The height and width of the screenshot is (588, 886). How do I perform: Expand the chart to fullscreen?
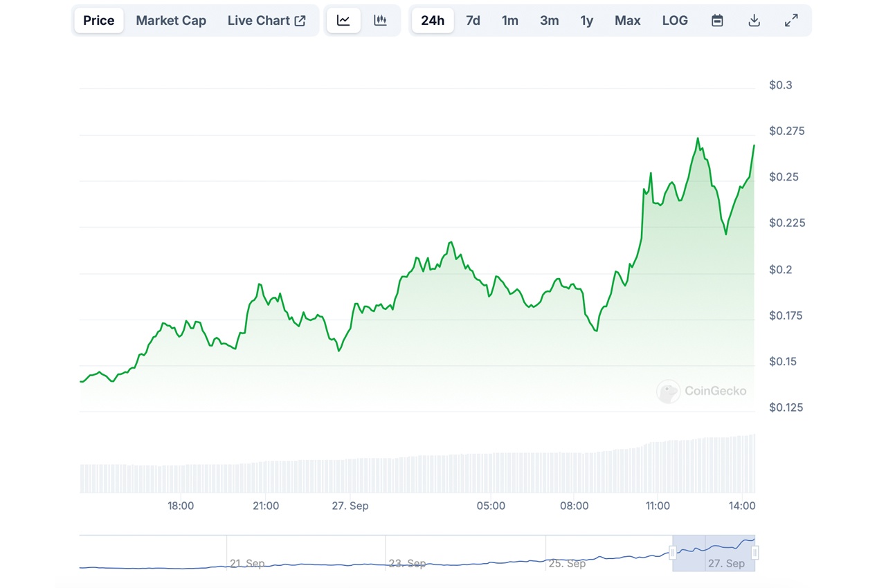pyautogui.click(x=791, y=20)
